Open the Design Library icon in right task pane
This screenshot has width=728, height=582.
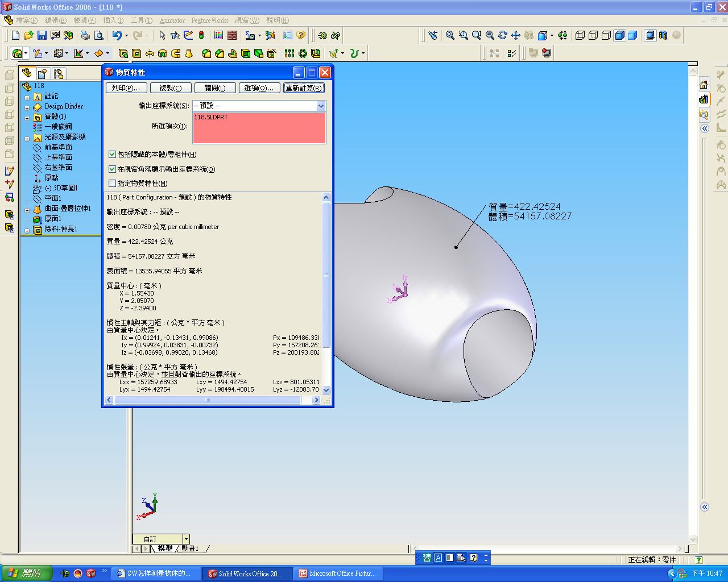pos(704,99)
